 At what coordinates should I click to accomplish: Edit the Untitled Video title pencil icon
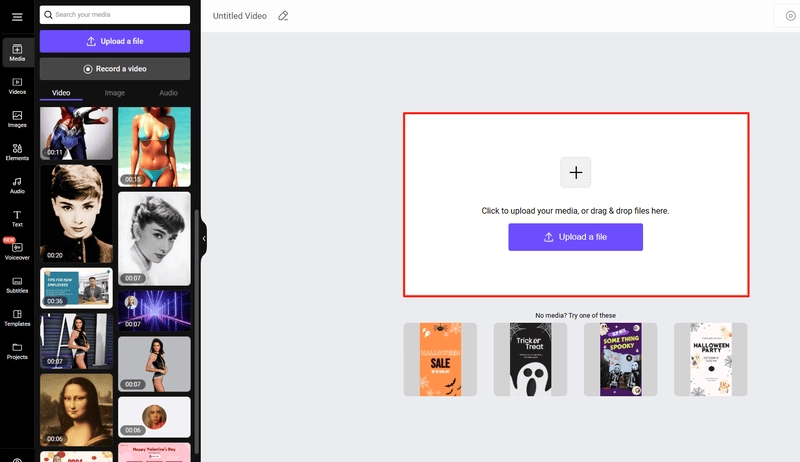click(283, 16)
